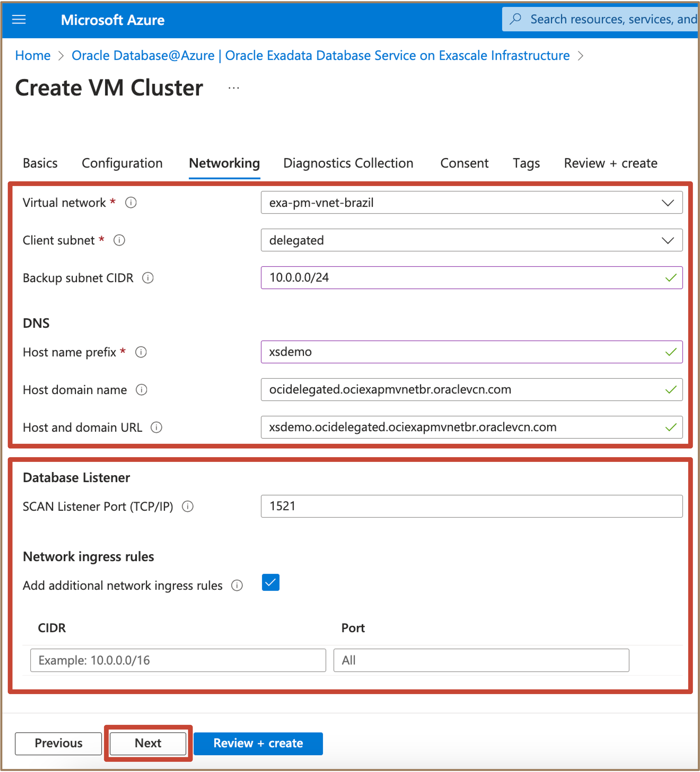Expand the Virtual network dropdown
The image size is (700, 772).
(668, 203)
